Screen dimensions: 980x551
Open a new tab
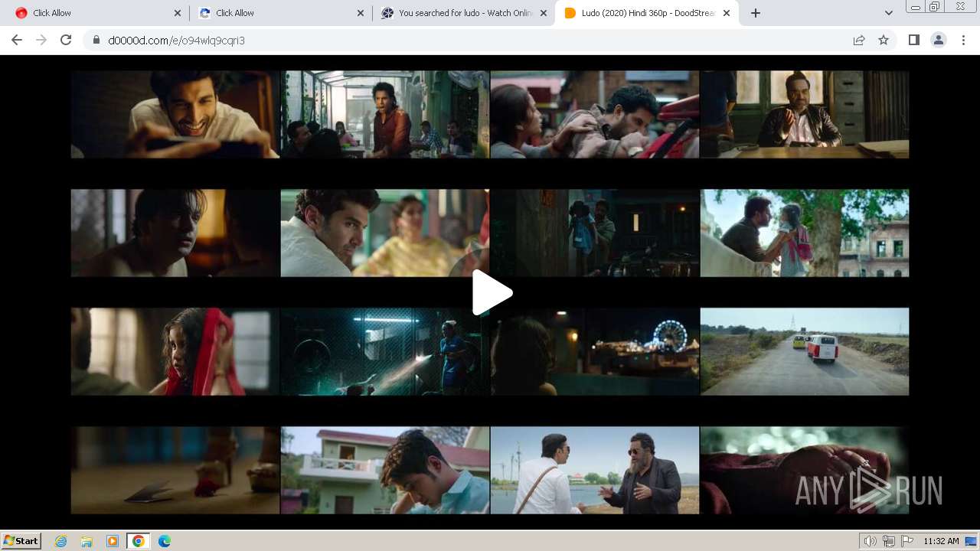(756, 13)
